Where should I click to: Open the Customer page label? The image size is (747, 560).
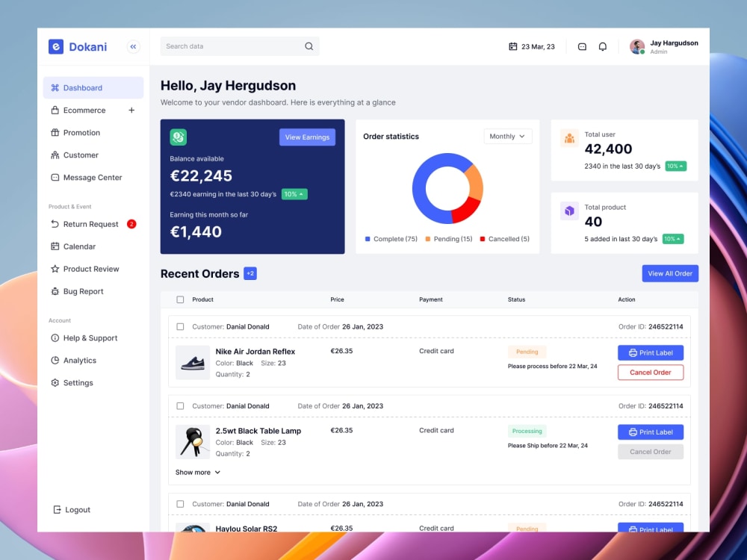[81, 155]
